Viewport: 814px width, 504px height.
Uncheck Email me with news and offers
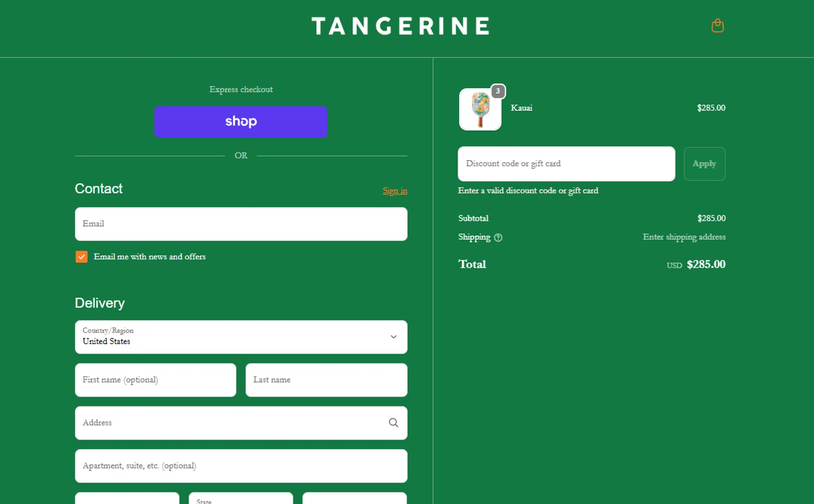click(81, 257)
